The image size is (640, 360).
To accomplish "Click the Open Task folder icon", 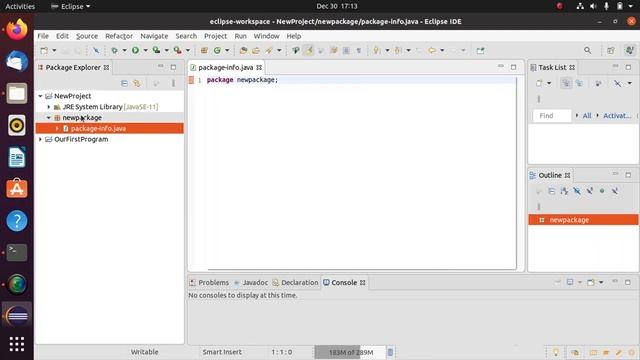I will tap(256, 51).
